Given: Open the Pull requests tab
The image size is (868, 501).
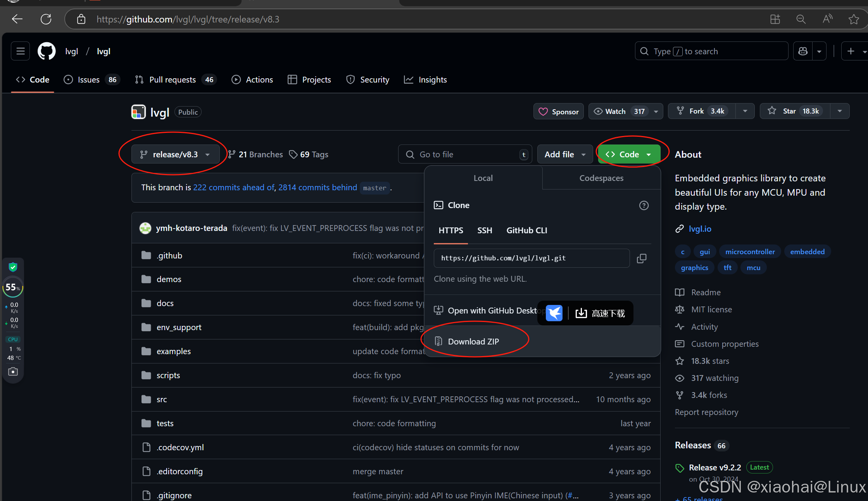Looking at the screenshot, I should click(173, 80).
